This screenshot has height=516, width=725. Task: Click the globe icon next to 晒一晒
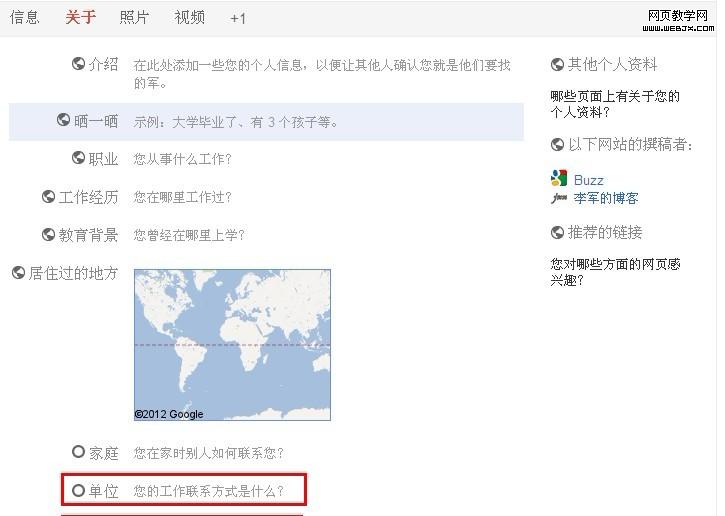(64, 121)
